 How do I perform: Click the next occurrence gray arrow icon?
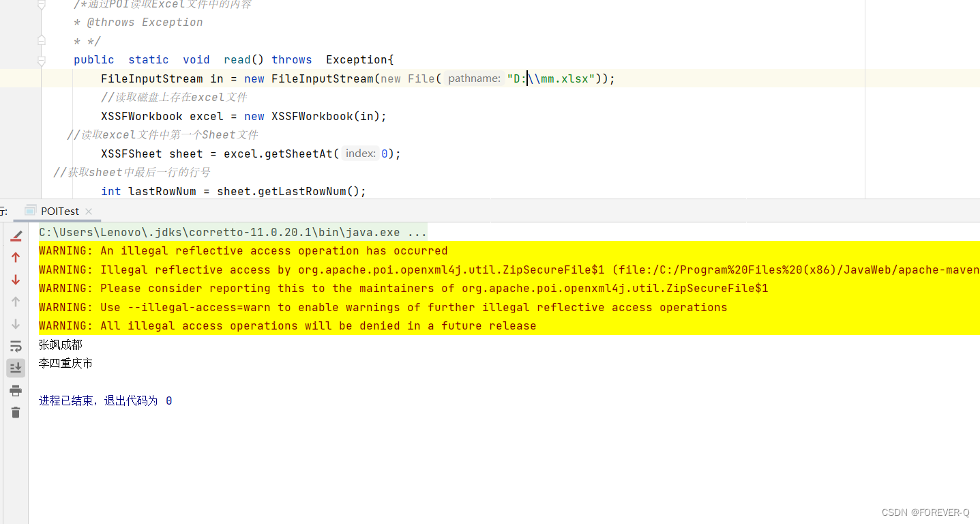(x=15, y=323)
